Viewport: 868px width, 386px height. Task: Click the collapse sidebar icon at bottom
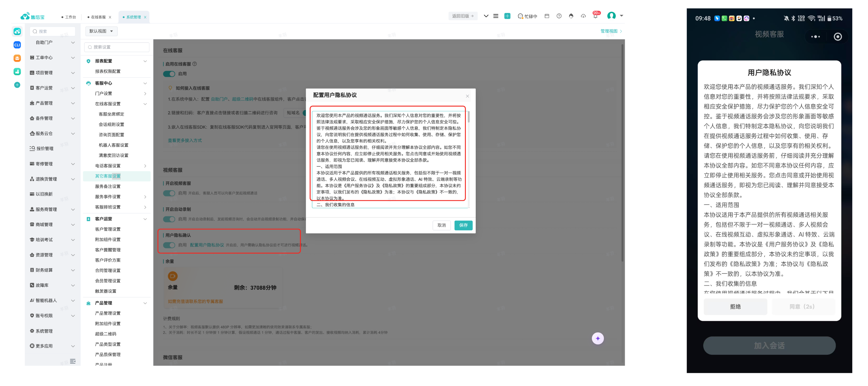click(72, 361)
